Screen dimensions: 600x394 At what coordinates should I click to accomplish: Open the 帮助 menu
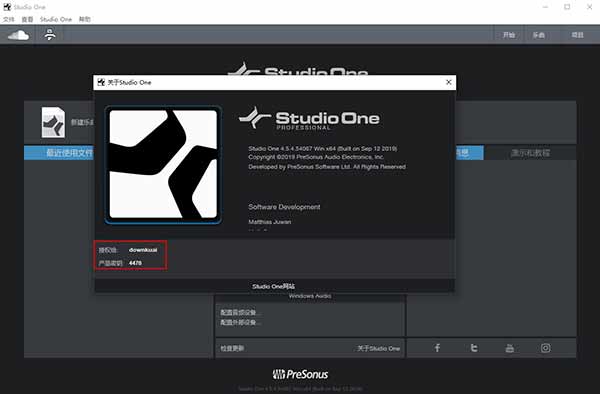pos(85,19)
